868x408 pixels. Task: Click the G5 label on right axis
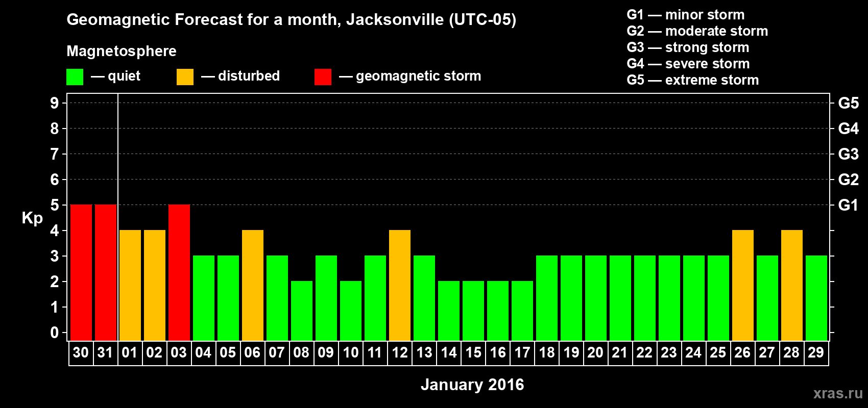pyautogui.click(x=849, y=103)
